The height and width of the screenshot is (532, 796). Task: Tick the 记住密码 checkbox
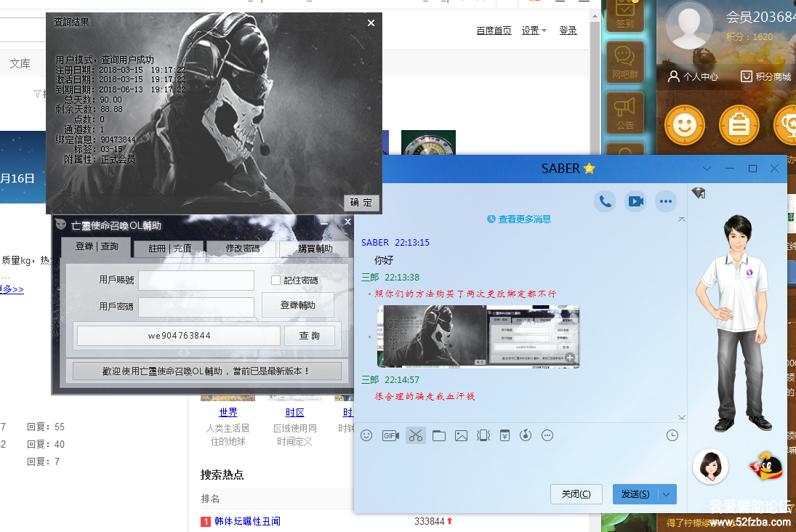click(x=276, y=281)
